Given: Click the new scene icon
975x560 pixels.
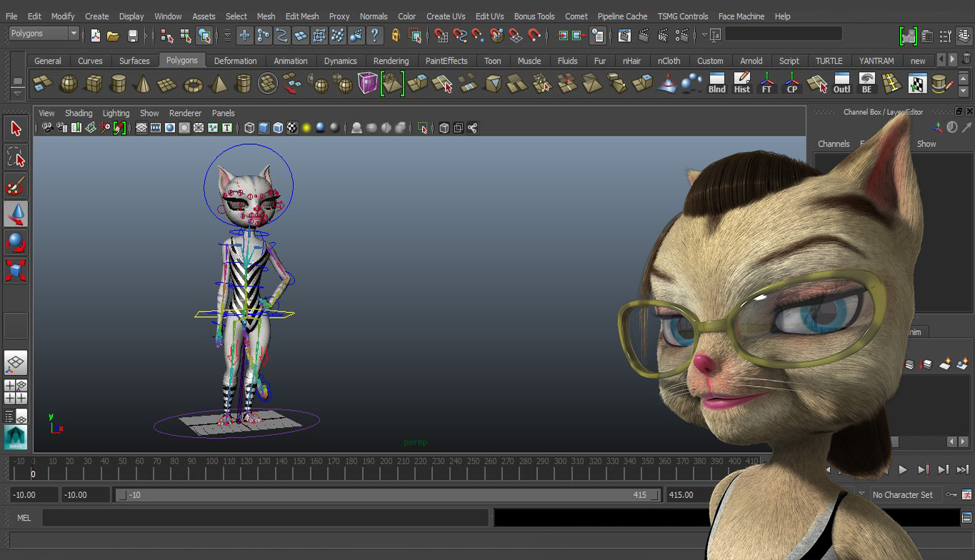Looking at the screenshot, I should tap(96, 35).
